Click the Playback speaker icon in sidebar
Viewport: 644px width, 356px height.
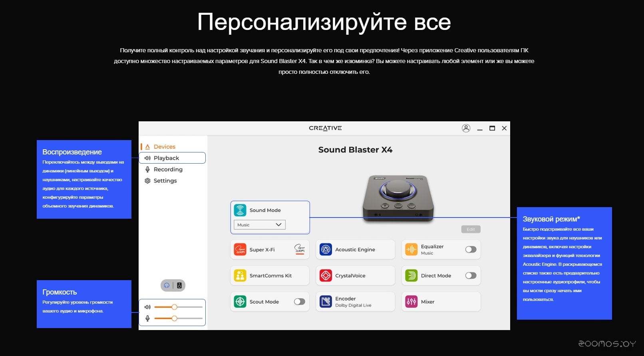pos(147,158)
